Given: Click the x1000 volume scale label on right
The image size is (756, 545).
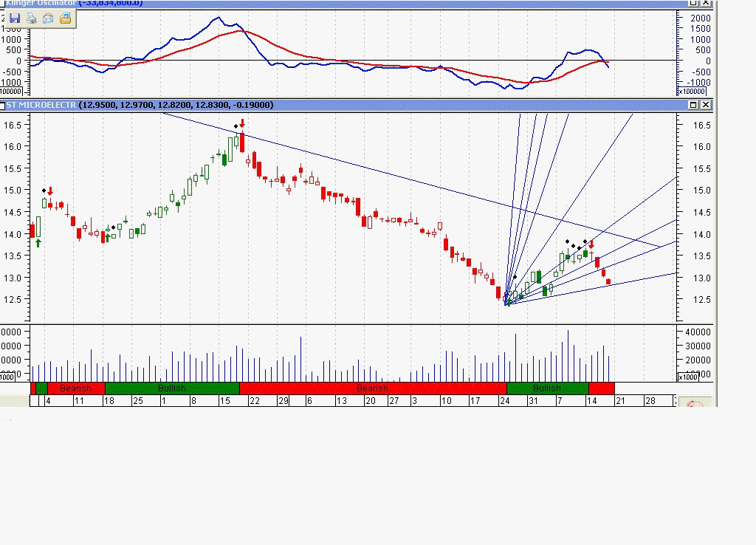Looking at the screenshot, I should pos(688,377).
